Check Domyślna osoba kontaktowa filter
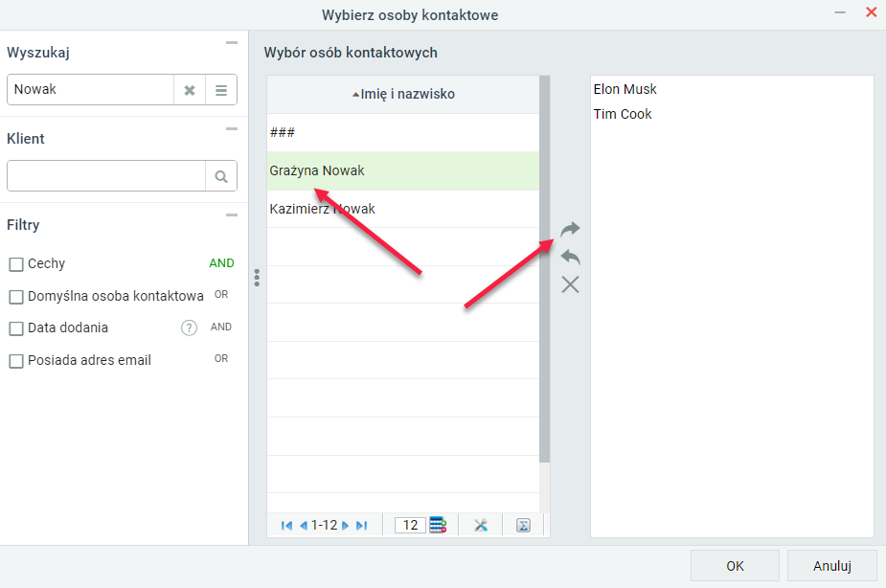The image size is (886, 588). pos(16,297)
